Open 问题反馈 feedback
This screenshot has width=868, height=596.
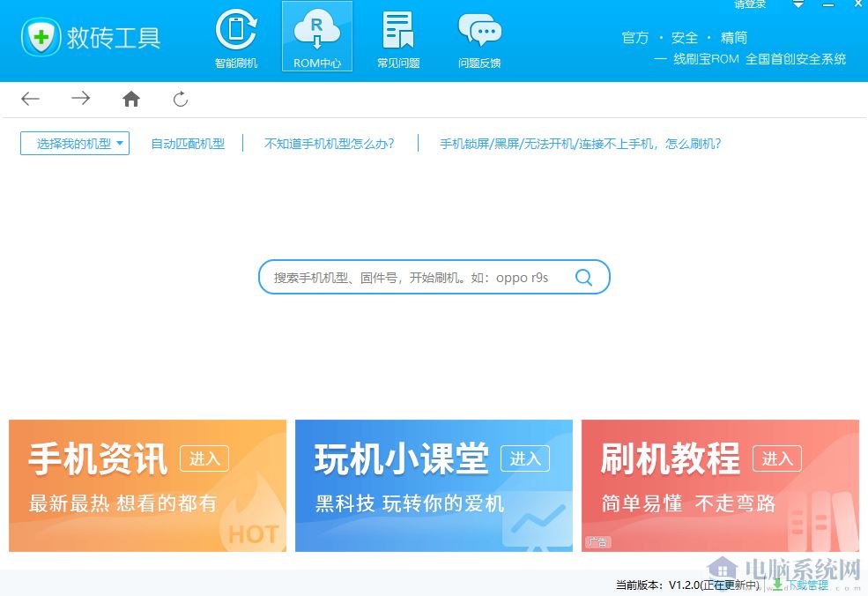coord(479,37)
